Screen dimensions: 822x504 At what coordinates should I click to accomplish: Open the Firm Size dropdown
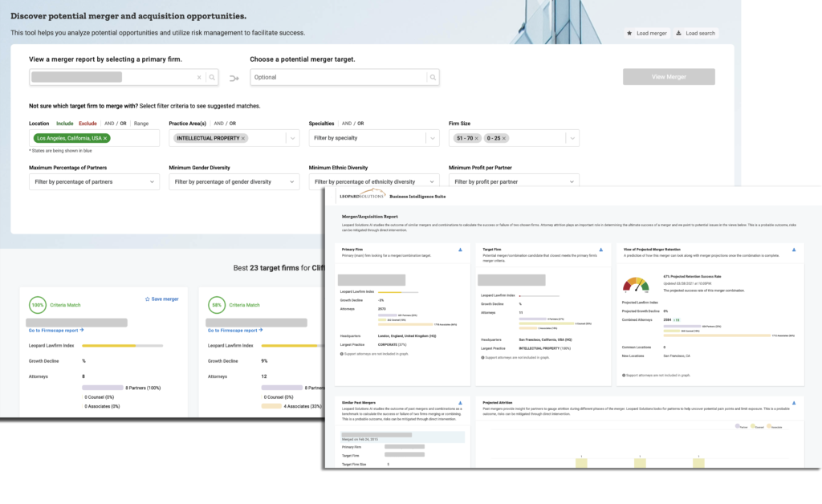(x=573, y=138)
